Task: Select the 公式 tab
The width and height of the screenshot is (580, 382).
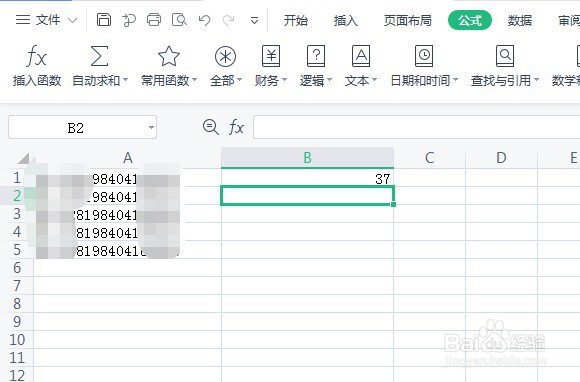Action: 470,20
